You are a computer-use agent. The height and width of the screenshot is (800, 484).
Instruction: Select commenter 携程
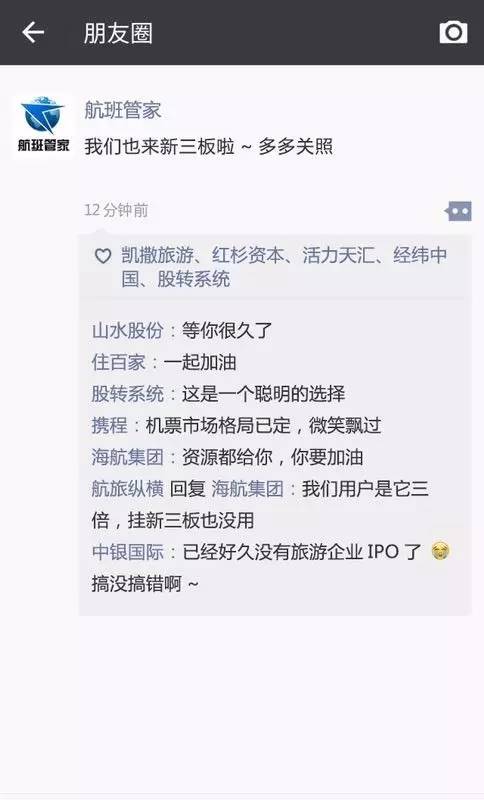coord(110,425)
